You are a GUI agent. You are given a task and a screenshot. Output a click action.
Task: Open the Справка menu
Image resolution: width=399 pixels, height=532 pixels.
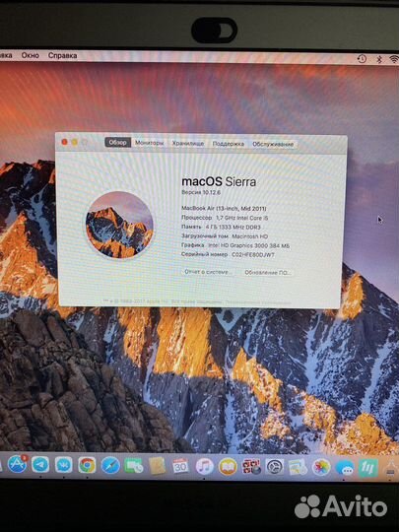pos(62,55)
